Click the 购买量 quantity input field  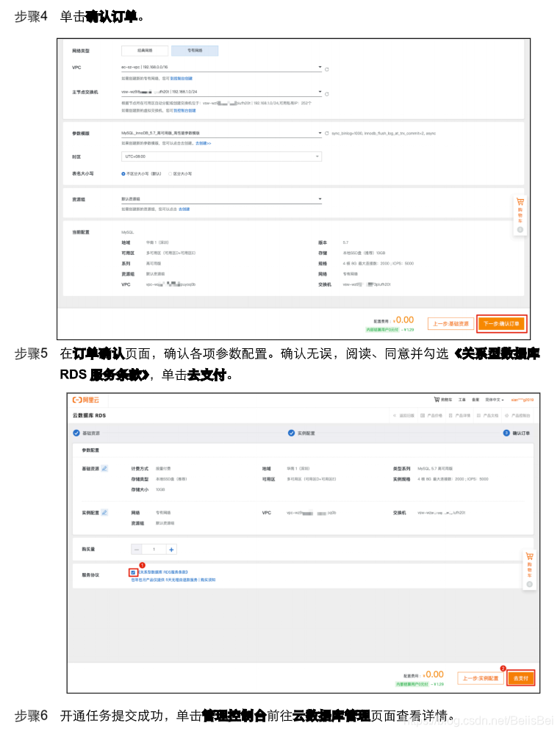[154, 550]
